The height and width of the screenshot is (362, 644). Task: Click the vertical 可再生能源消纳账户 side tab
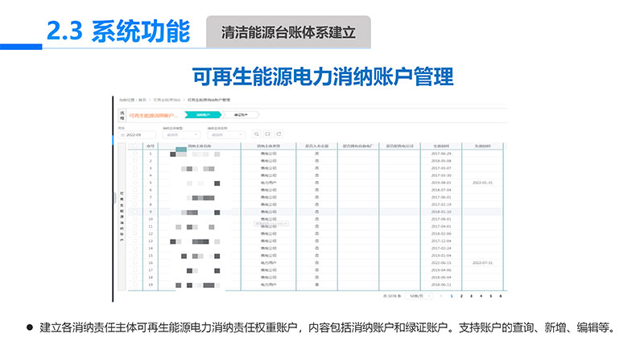[122, 216]
